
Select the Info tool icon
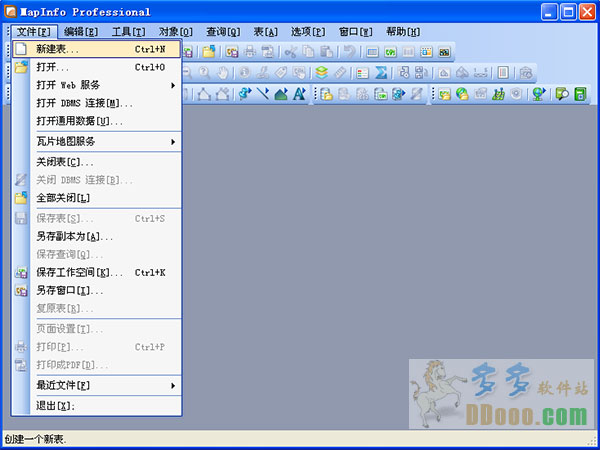point(245,73)
